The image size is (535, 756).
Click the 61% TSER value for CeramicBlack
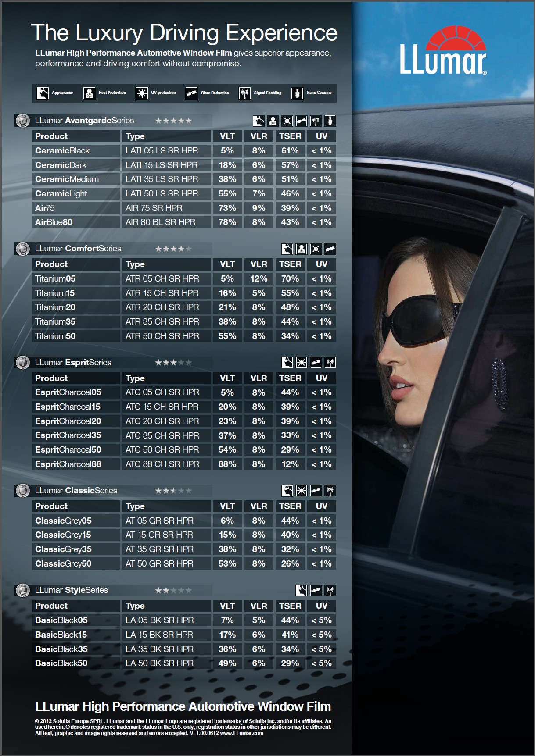click(x=290, y=150)
